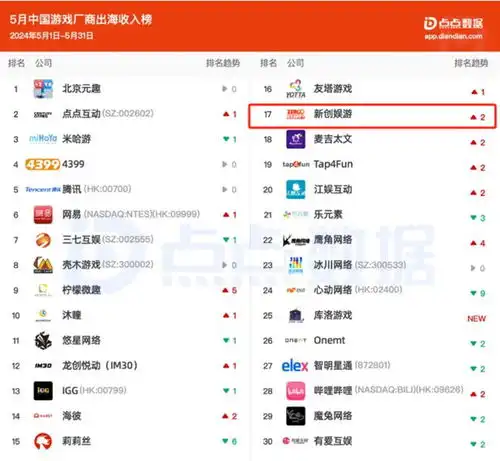Click the left 排名趋势 column header
This screenshot has height=461, width=500.
pyautogui.click(x=223, y=63)
